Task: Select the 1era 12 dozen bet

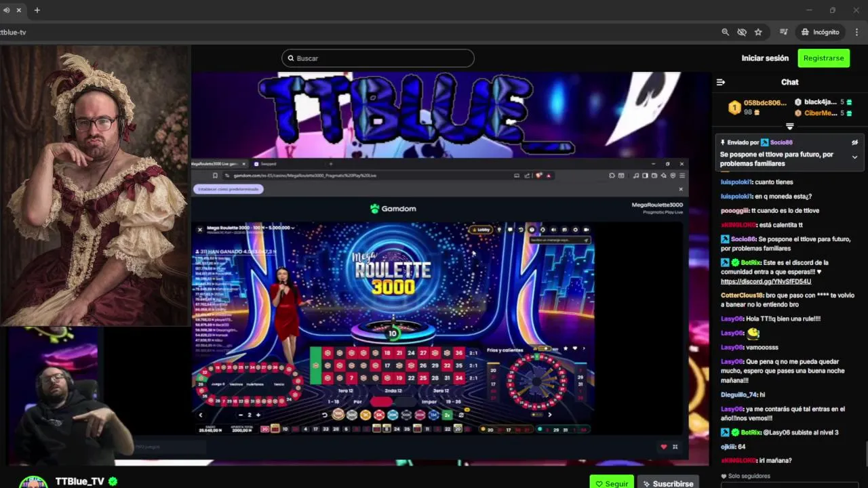Action: tap(346, 390)
